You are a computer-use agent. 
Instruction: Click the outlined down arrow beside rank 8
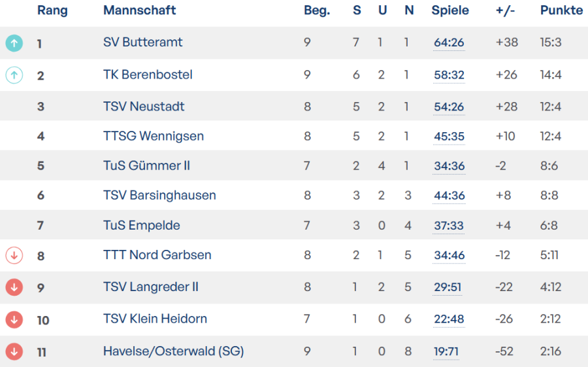click(x=14, y=255)
